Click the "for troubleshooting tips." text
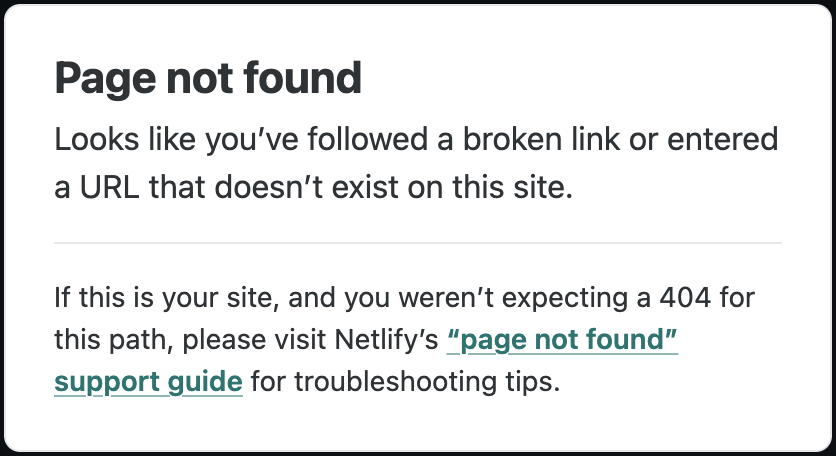Image resolution: width=836 pixels, height=456 pixels. [x=405, y=382]
